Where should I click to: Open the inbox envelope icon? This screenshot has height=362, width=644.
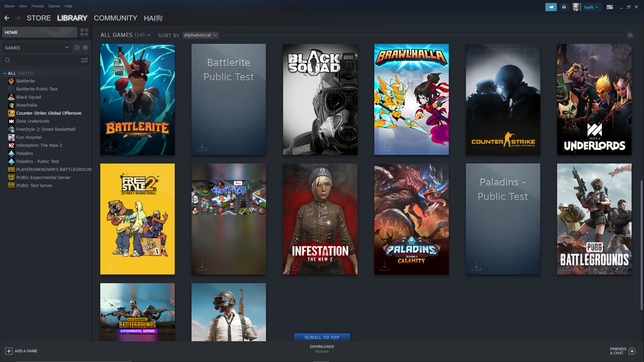tap(564, 7)
